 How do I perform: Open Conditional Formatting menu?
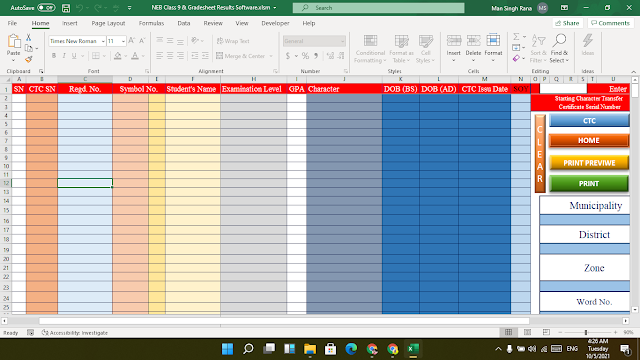point(370,49)
